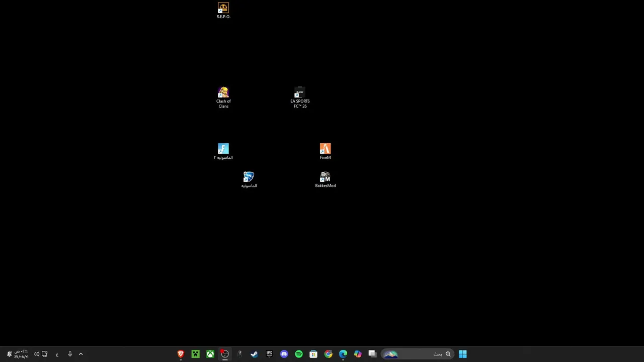Open the clock and date flyout

coord(21,354)
